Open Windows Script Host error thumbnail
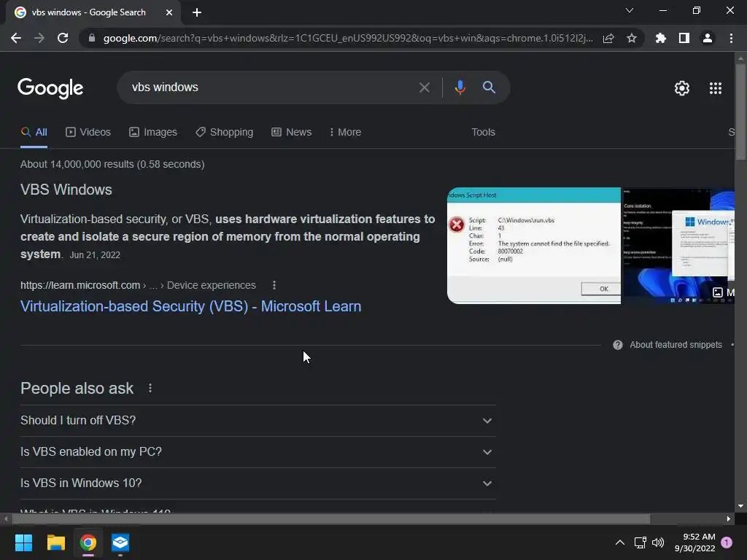747x560 pixels. tap(533, 246)
